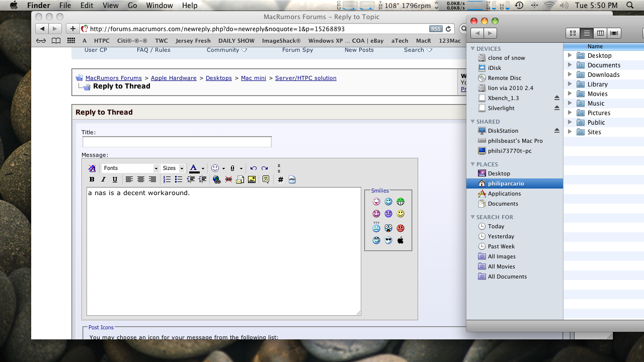Open the File menu

[65, 6]
